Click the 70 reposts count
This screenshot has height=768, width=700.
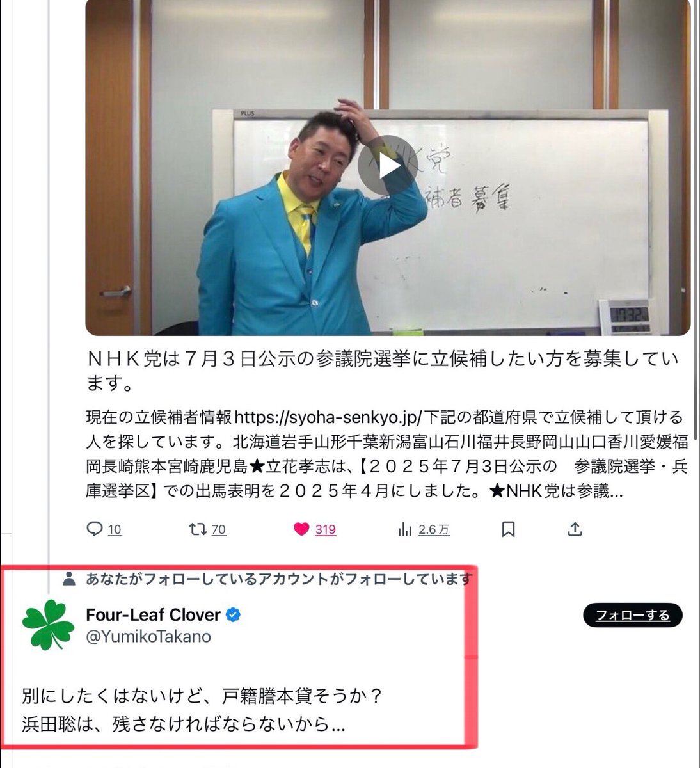pos(219,530)
